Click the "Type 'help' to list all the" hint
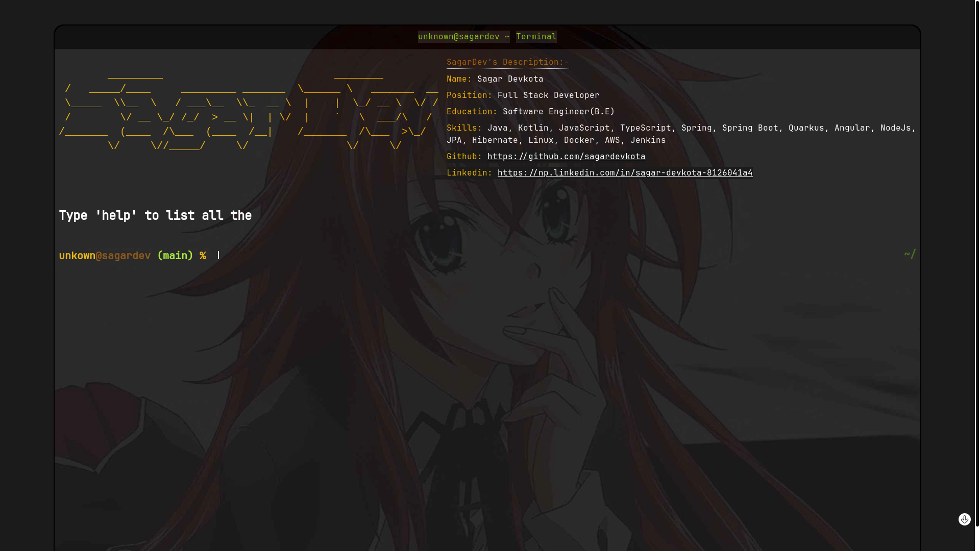This screenshot has width=980, height=551. click(155, 216)
